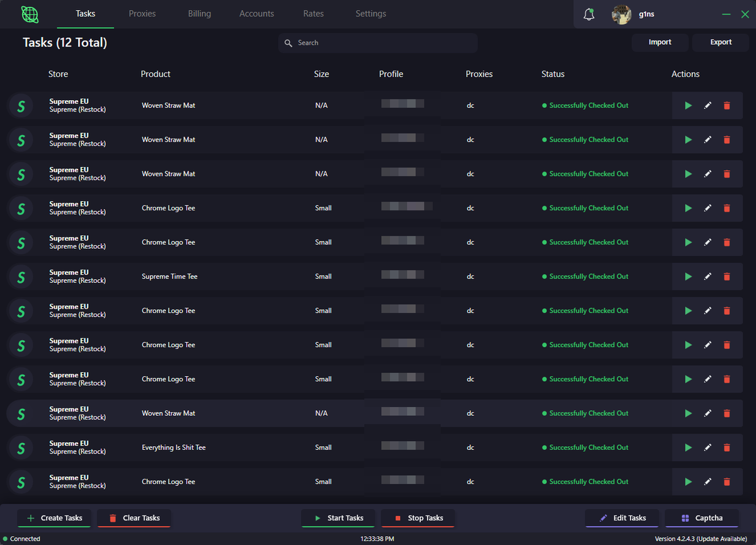Screen dimensions: 756x545
Task: Click Successfully Checked Out in Everything Is Shit Tee row
Action: click(585, 447)
